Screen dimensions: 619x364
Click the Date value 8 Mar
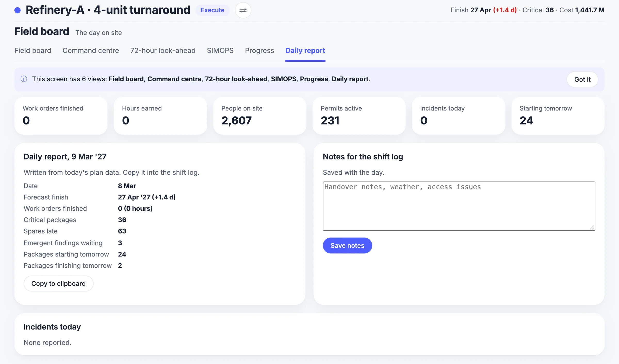[127, 186]
